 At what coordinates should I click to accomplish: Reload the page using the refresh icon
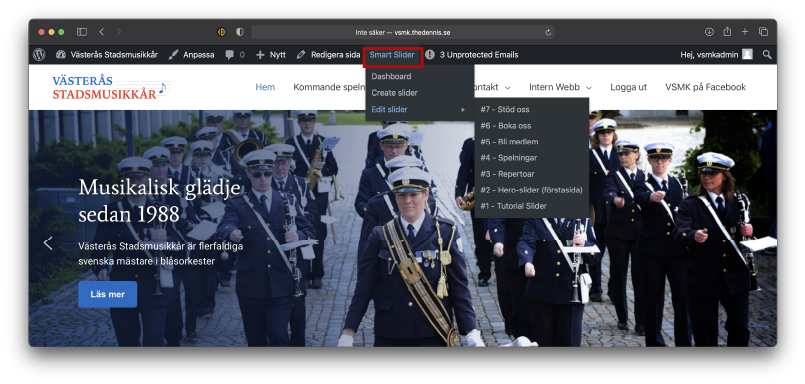(x=548, y=32)
